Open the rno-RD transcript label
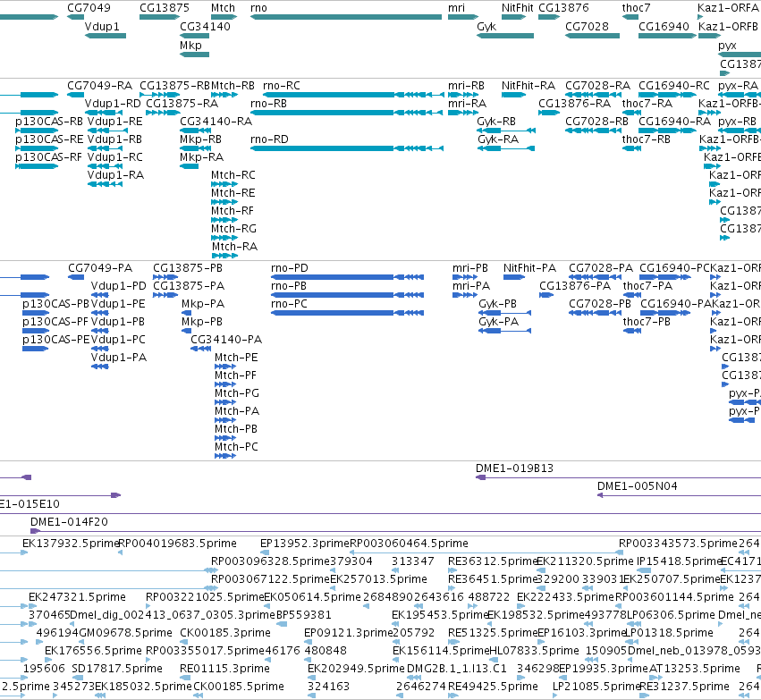Screen dimensions: 761x700 [x=269, y=139]
